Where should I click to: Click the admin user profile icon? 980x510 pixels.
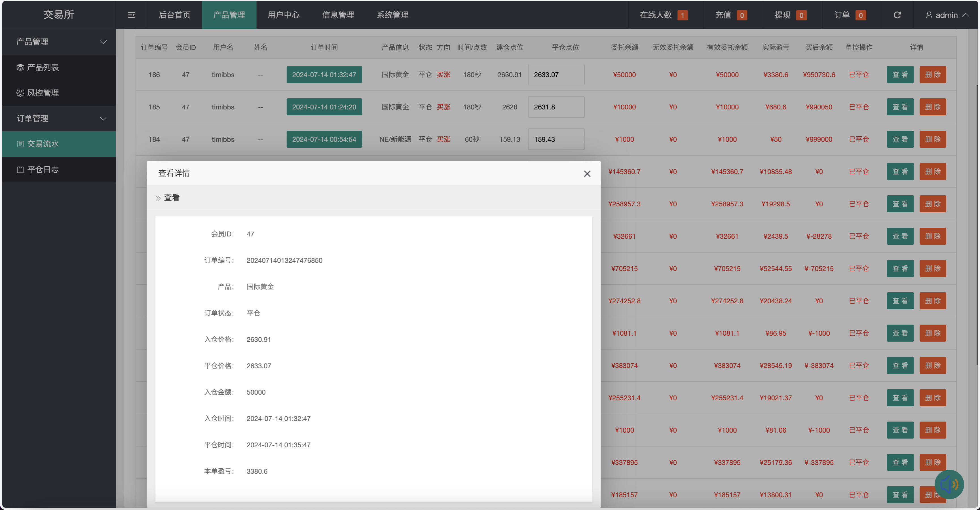929,15
